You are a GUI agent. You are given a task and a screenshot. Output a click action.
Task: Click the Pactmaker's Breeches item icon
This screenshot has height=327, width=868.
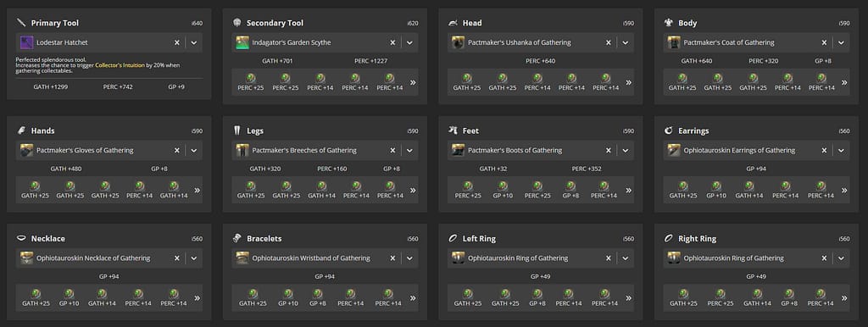242,151
